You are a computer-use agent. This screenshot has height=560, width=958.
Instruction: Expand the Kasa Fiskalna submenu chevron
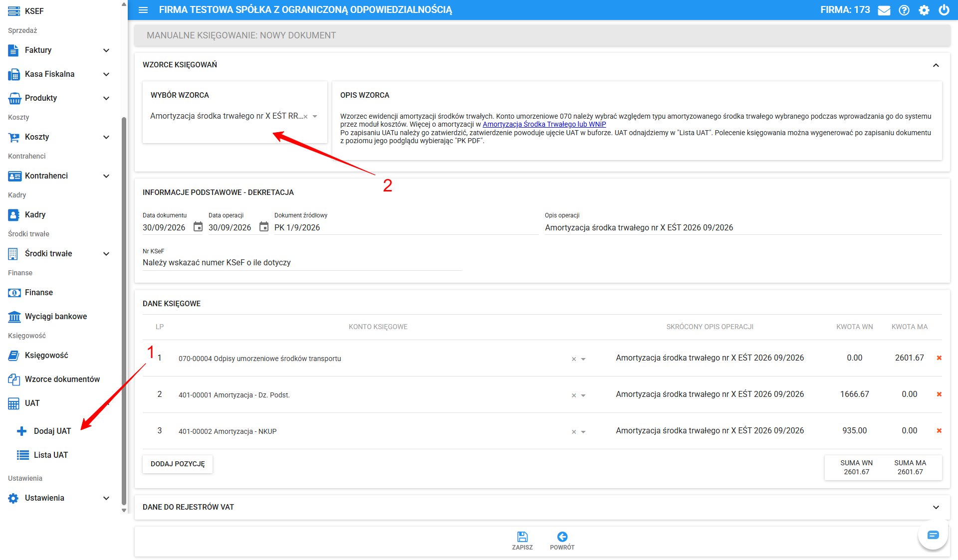[106, 74]
